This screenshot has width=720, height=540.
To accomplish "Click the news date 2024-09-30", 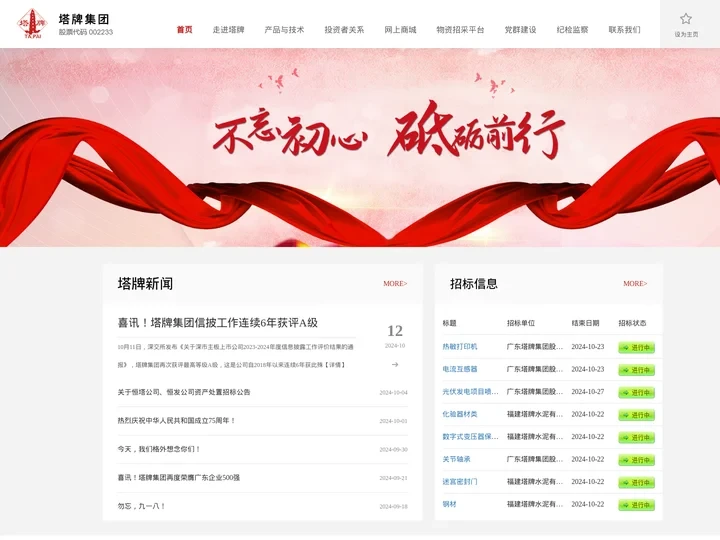I will tap(394, 450).
